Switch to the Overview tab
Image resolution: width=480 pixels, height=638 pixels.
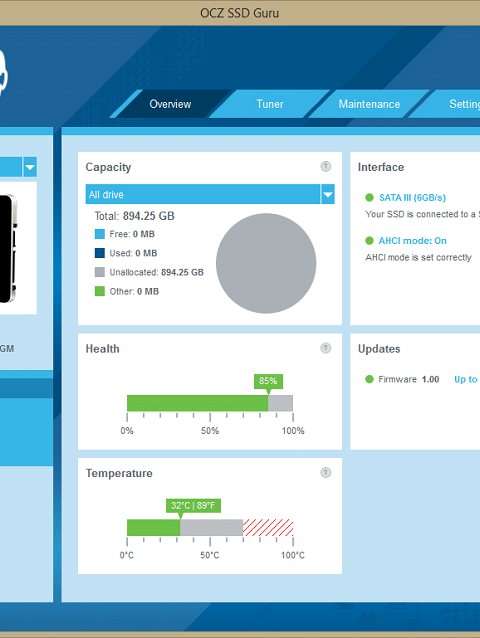point(170,104)
